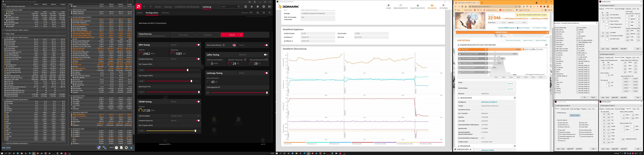Open GPU selector dropdown in top MorePowerTool

(621, 5)
